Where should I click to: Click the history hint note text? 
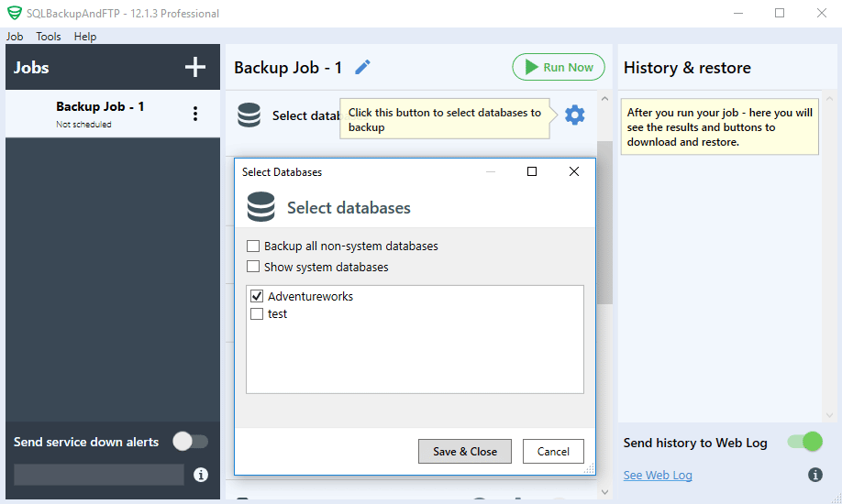tap(720, 126)
